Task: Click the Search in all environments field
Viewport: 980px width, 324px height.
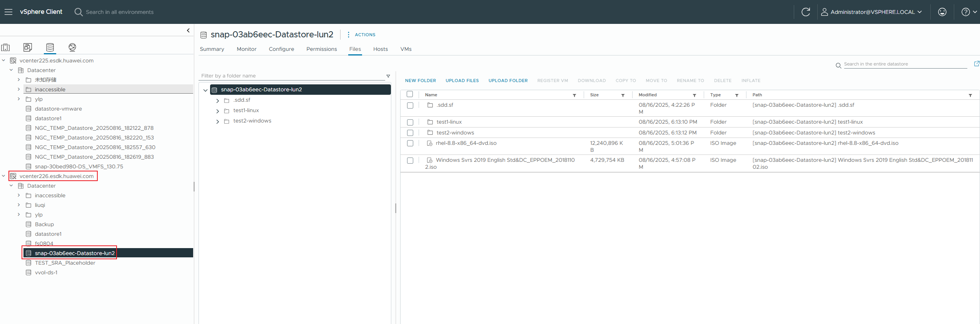Action: click(x=120, y=12)
